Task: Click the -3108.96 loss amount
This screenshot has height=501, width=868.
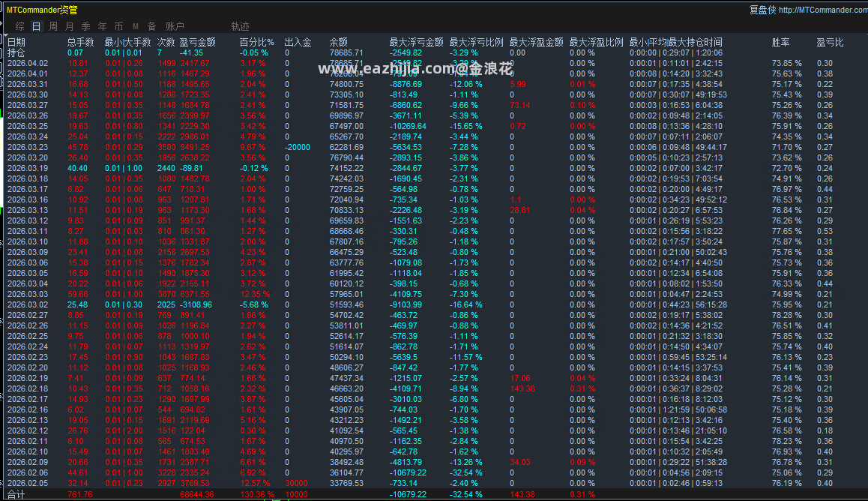Action: coord(196,304)
